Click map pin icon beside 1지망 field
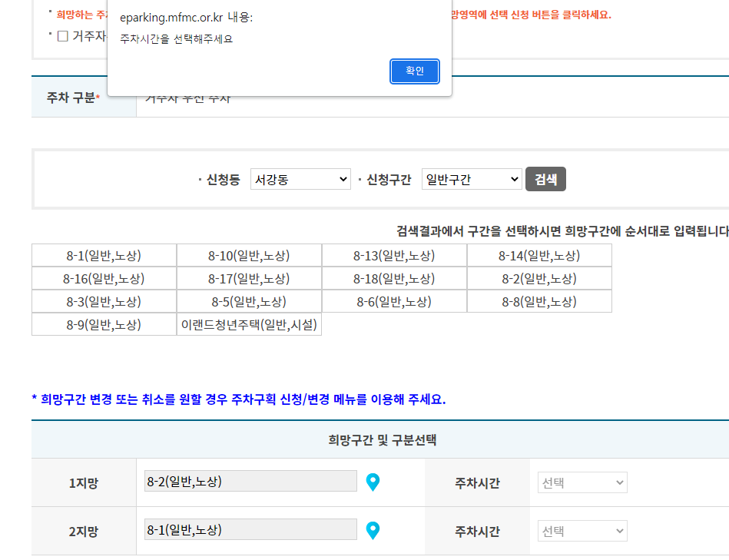 (373, 482)
